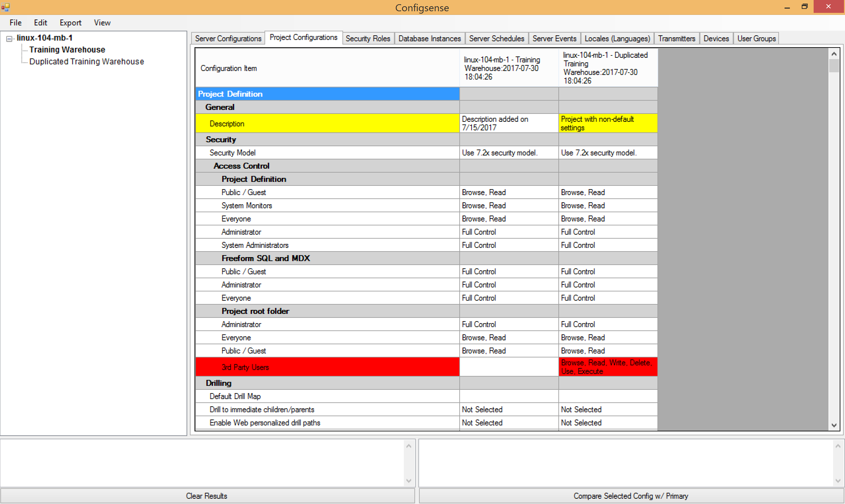The width and height of the screenshot is (845, 504).
Task: Click the blue Project Definition header row
Action: pos(327,94)
